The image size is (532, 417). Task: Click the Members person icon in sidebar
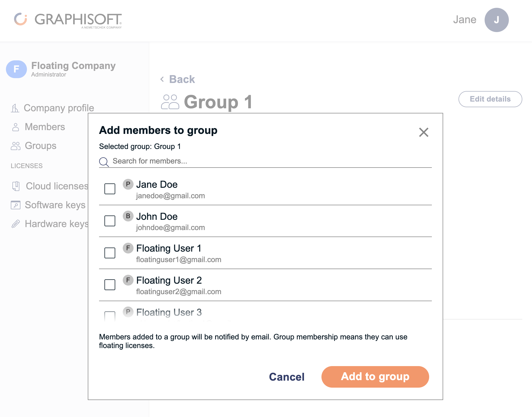point(16,127)
